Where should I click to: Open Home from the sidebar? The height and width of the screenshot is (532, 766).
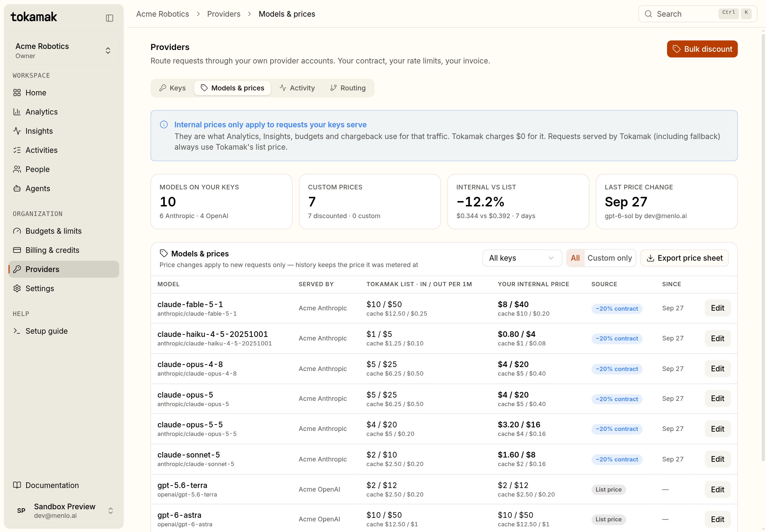(64, 93)
